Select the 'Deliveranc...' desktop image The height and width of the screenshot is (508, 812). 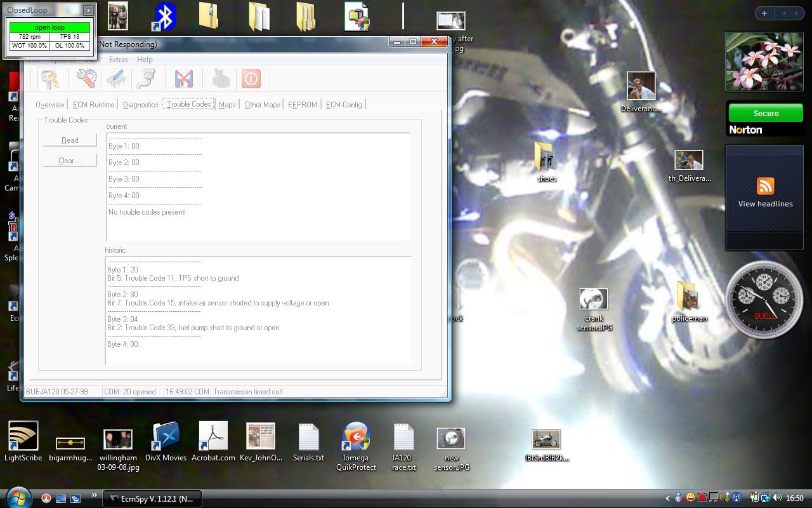[641, 92]
